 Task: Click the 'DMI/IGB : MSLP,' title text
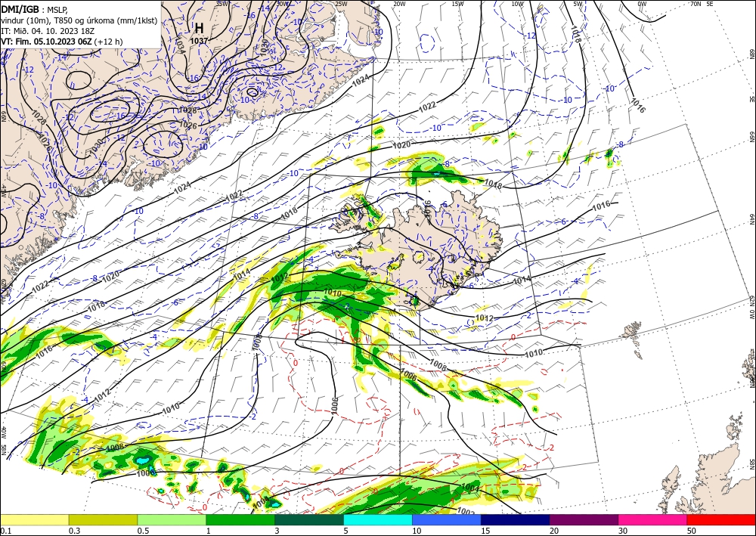36,8
